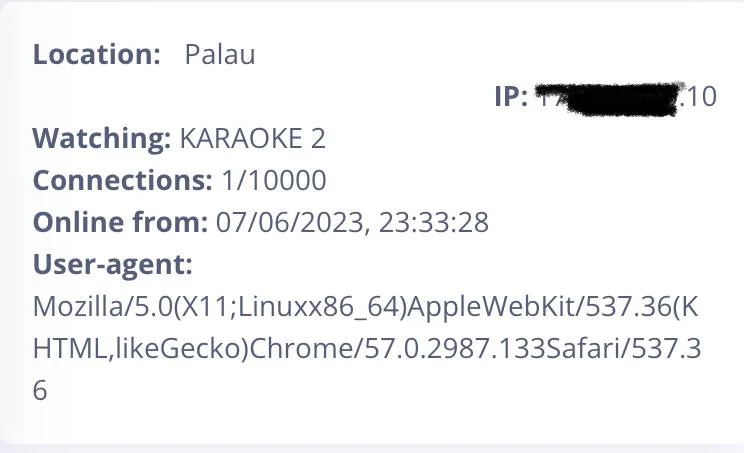Click the User-agent label
The width and height of the screenshot is (744, 453).
pyautogui.click(x=113, y=265)
